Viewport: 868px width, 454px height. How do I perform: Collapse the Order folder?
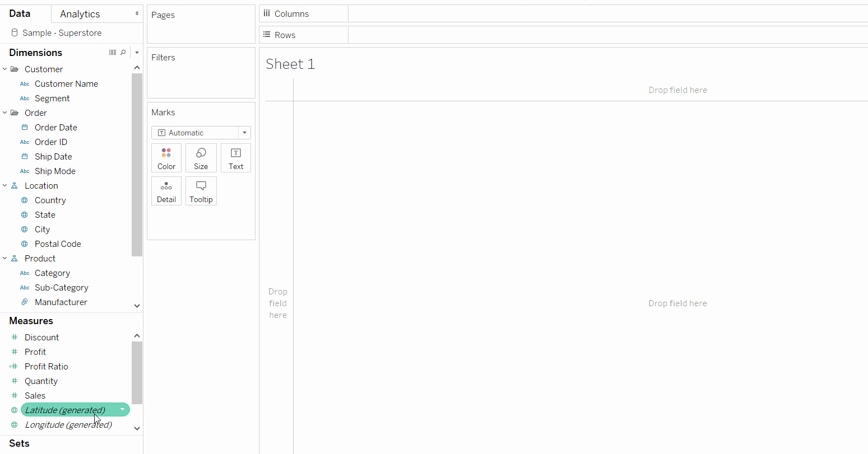[5, 113]
